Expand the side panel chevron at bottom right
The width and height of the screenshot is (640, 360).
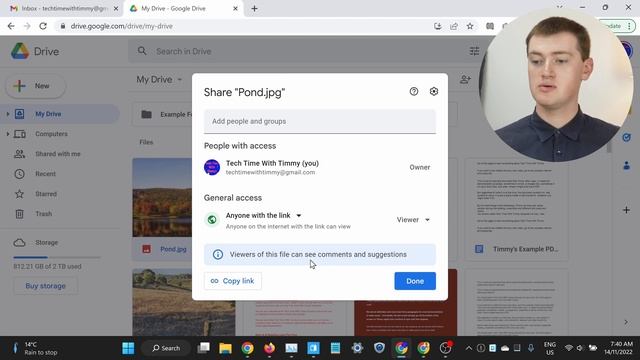[x=626, y=322]
